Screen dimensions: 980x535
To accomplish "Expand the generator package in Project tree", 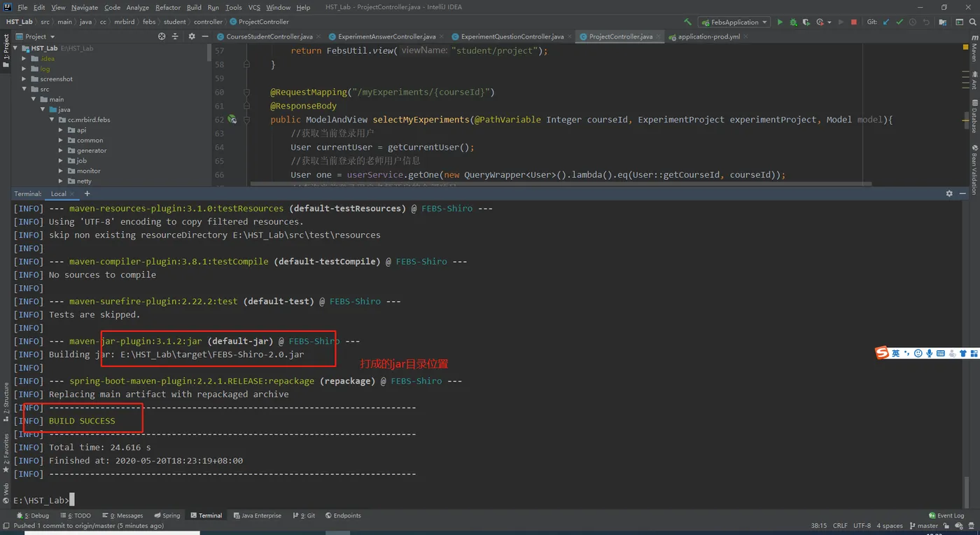I will 62,151.
